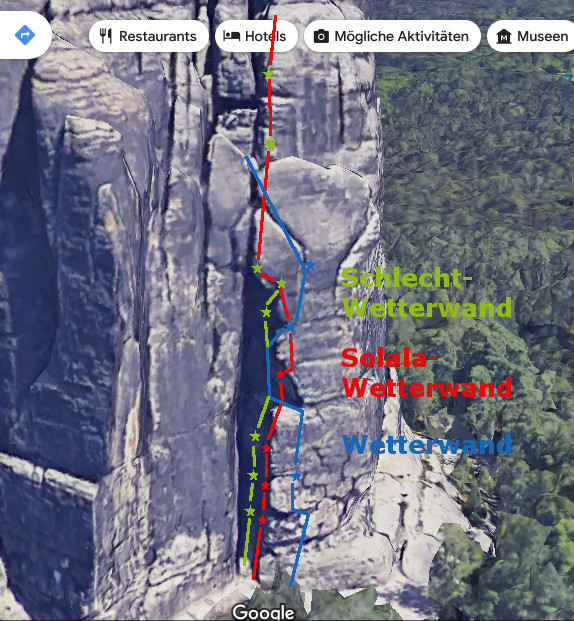The width and height of the screenshot is (574, 621).
Task: Click the lowest green star on dashed line
Action: coord(250,511)
